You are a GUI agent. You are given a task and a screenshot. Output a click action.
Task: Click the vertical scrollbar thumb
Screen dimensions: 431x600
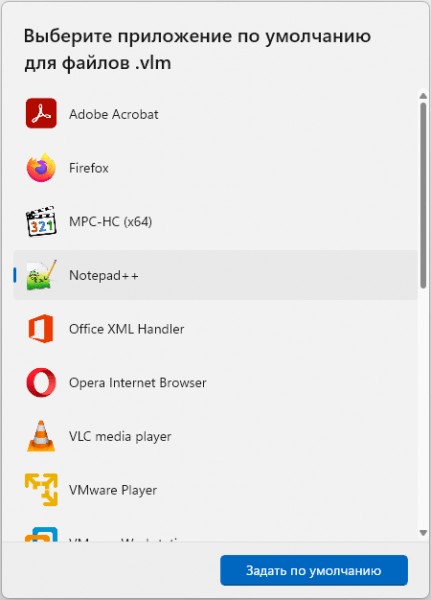[x=423, y=195]
